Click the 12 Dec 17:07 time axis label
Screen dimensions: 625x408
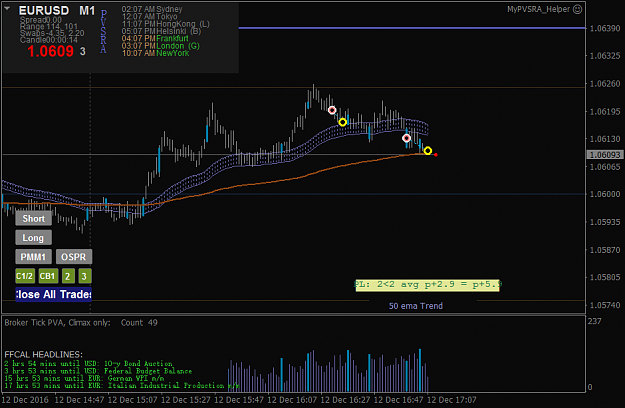tap(452, 400)
